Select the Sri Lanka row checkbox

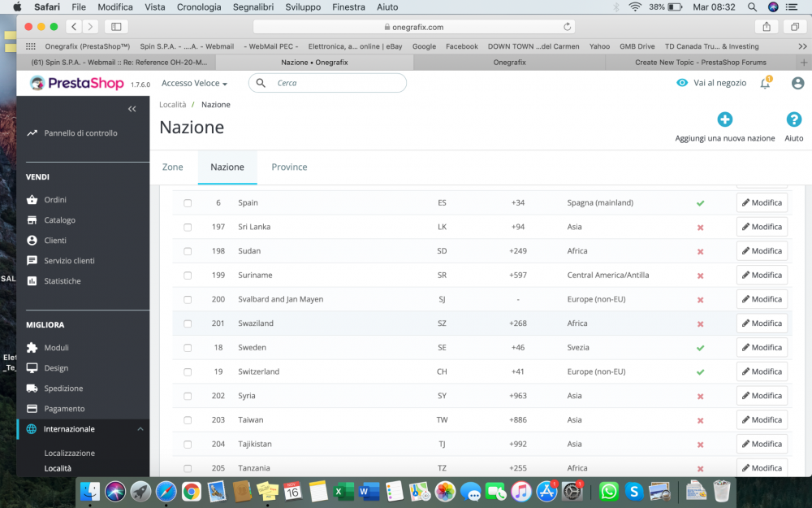pyautogui.click(x=188, y=227)
